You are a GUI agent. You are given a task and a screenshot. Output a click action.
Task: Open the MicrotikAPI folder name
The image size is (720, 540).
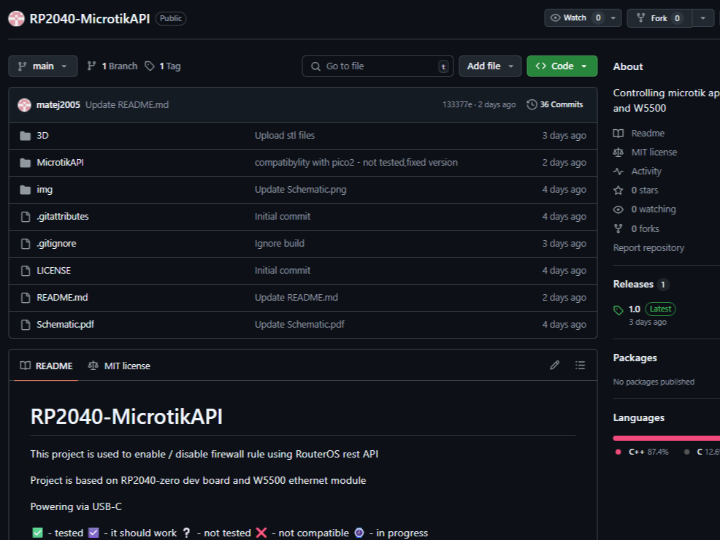(60, 163)
